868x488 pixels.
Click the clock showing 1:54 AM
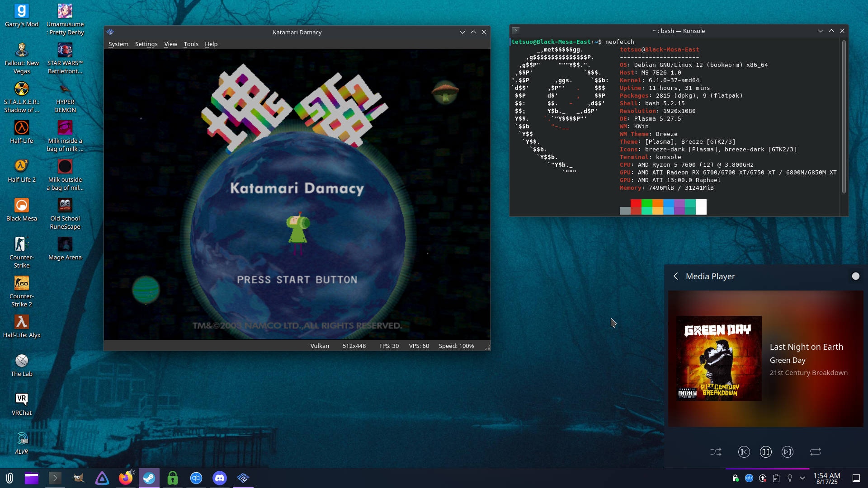point(826,478)
